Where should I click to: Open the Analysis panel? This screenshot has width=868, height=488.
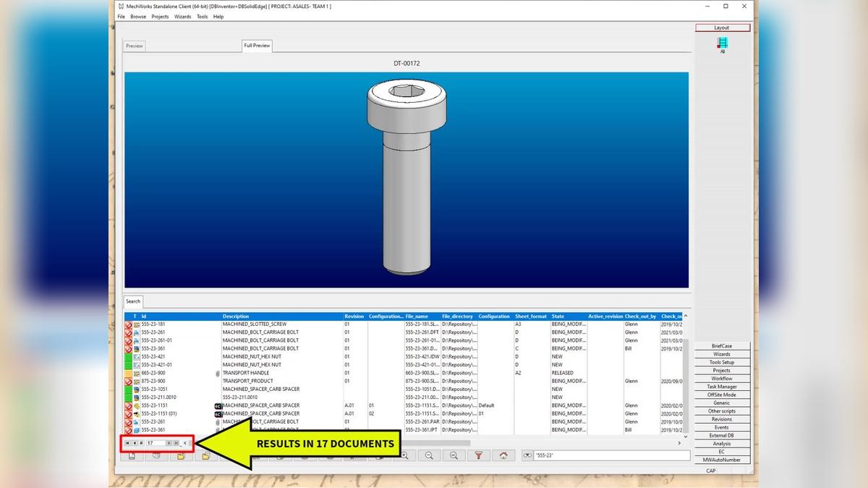pos(722,444)
